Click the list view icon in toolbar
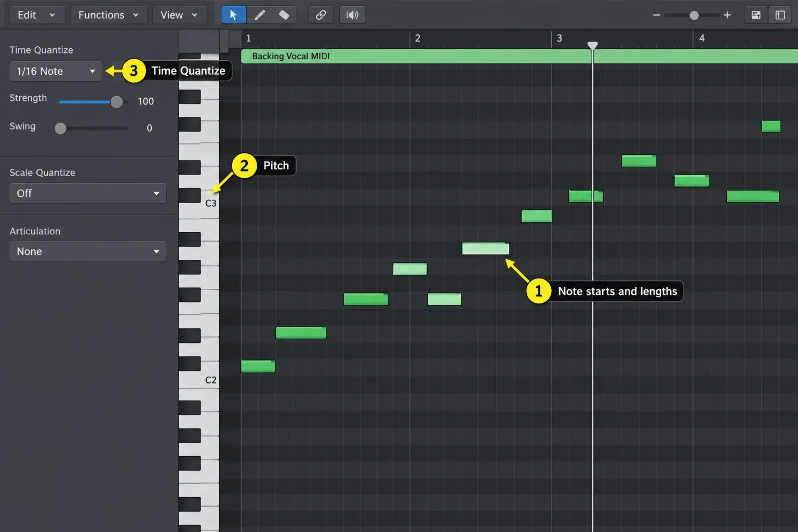Image resolution: width=798 pixels, height=532 pixels. 756,15
